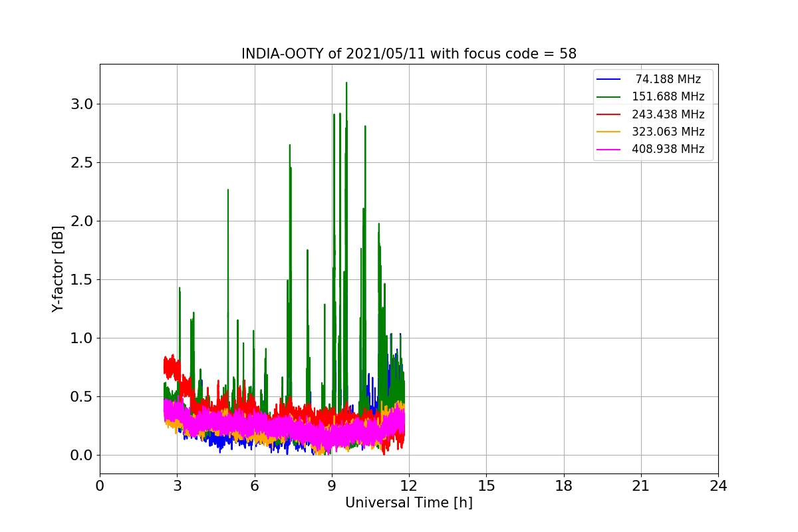Screen dimensions: 798x532
Task: Click x-axis tick label '9'
Action: 332,486
